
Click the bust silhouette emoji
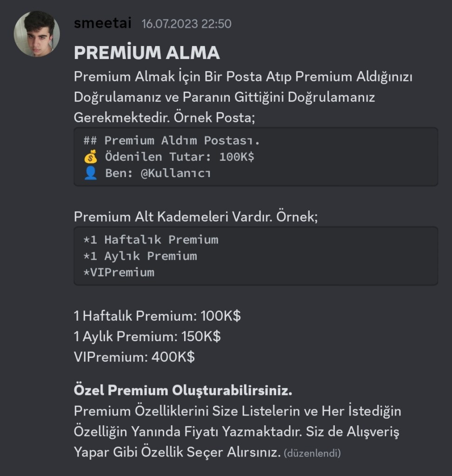coord(91,173)
